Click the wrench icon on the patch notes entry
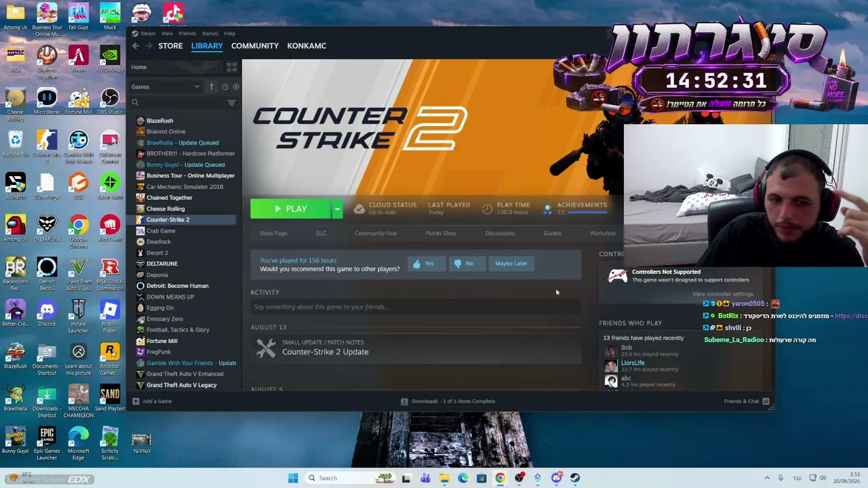Screen dimensions: 868x488 click(x=266, y=348)
